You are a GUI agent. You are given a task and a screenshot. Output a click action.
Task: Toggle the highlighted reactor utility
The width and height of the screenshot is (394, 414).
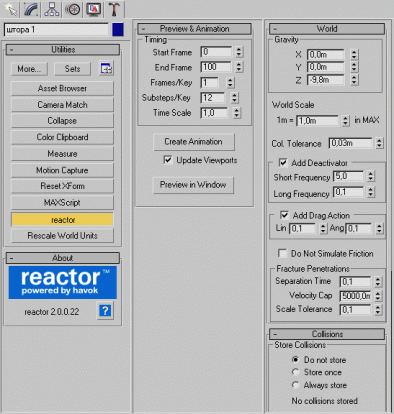62,220
